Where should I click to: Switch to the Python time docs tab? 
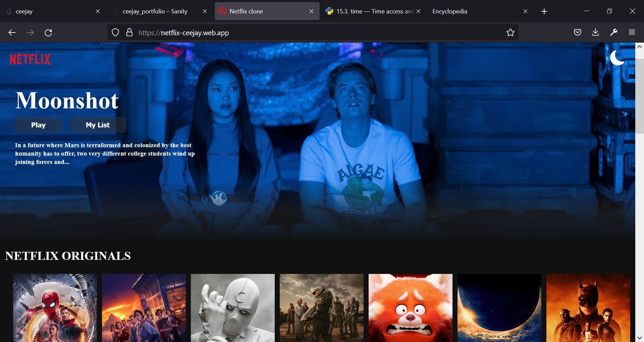click(373, 11)
